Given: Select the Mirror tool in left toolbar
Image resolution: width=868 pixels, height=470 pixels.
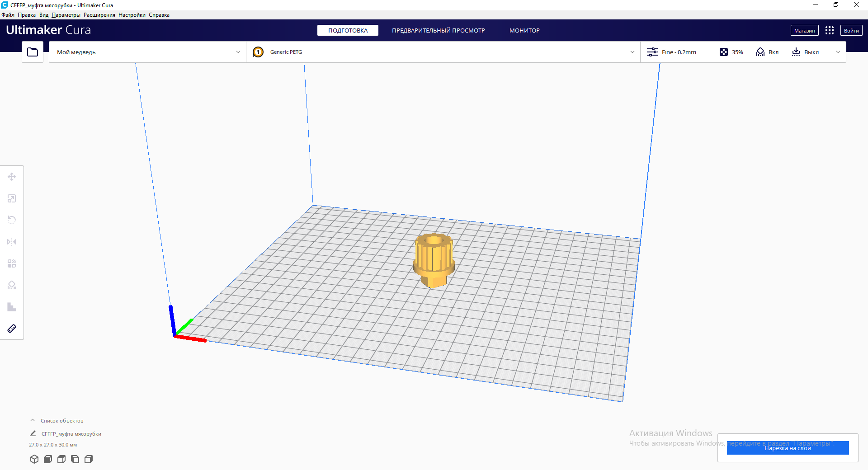Looking at the screenshot, I should pos(12,242).
